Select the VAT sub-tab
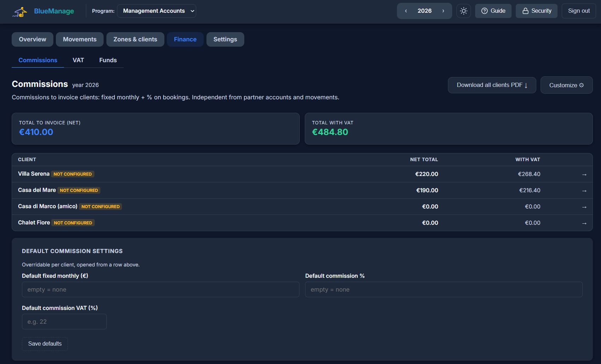Viewport: 601px width, 364px height. [78, 60]
